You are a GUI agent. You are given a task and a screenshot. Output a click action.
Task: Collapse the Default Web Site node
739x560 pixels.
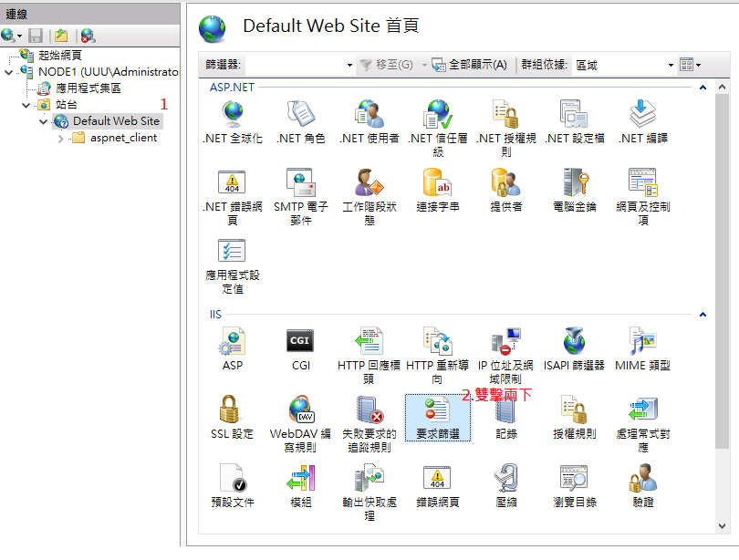(x=44, y=121)
